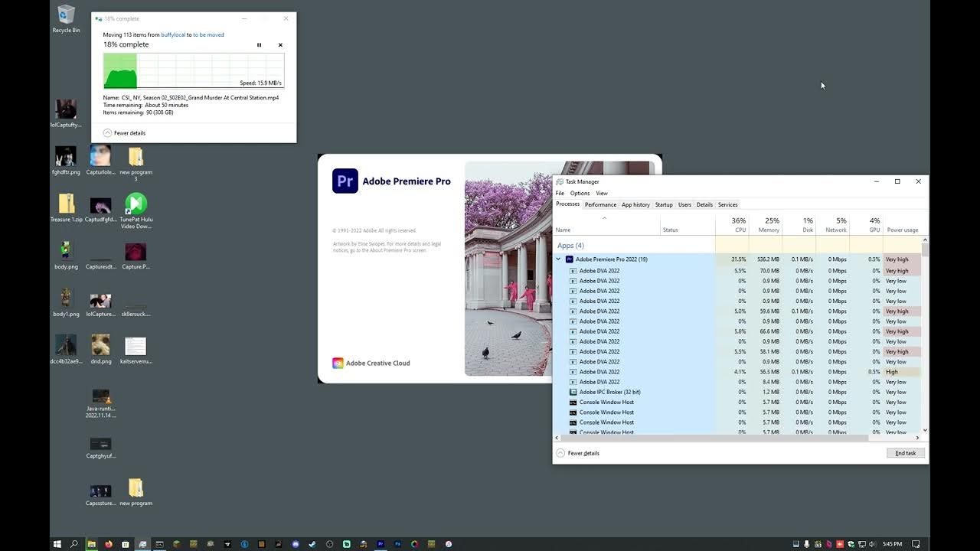The image size is (980, 551).
Task: Open Discord from the taskbar
Action: click(x=295, y=544)
